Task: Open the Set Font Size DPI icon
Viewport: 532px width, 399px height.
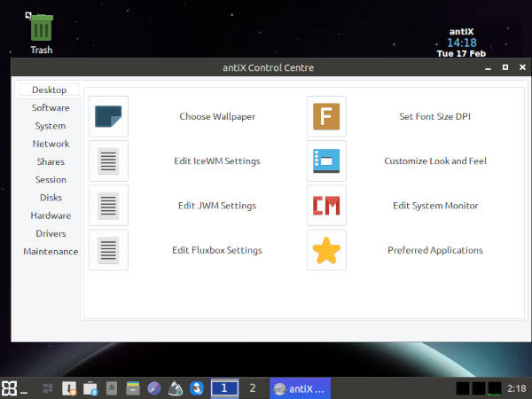Action: pyautogui.click(x=326, y=116)
